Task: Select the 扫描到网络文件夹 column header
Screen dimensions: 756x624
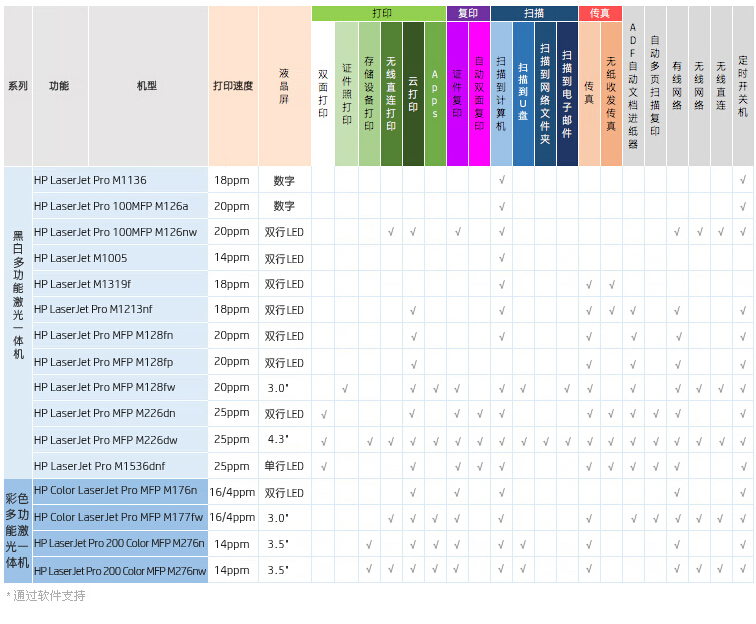Action: (545, 94)
